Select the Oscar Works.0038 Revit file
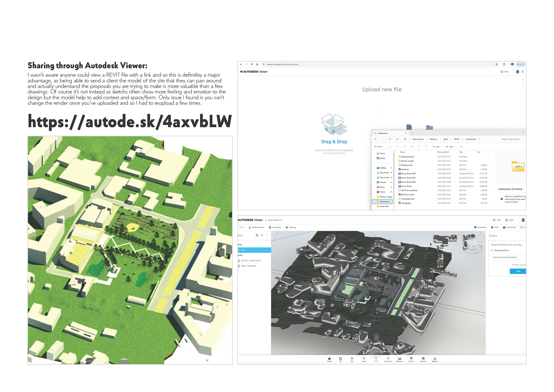 point(408,182)
